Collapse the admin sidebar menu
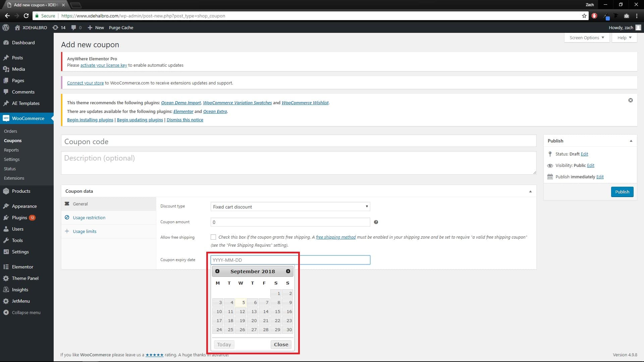The width and height of the screenshot is (644, 362). click(x=27, y=312)
